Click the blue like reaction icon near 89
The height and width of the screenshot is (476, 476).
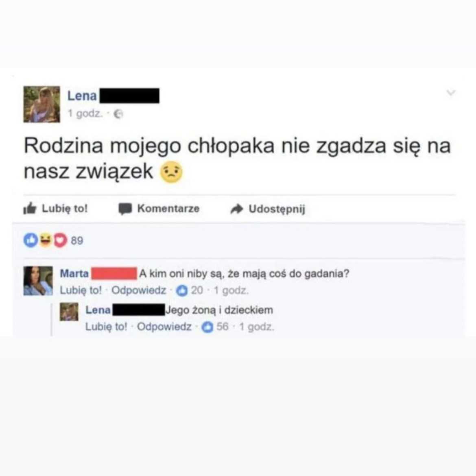tap(31, 240)
